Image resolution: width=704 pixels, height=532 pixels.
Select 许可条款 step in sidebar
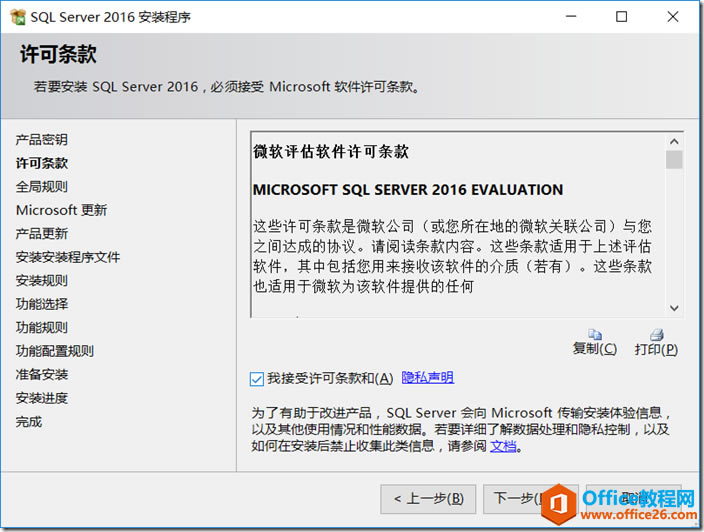point(42,163)
